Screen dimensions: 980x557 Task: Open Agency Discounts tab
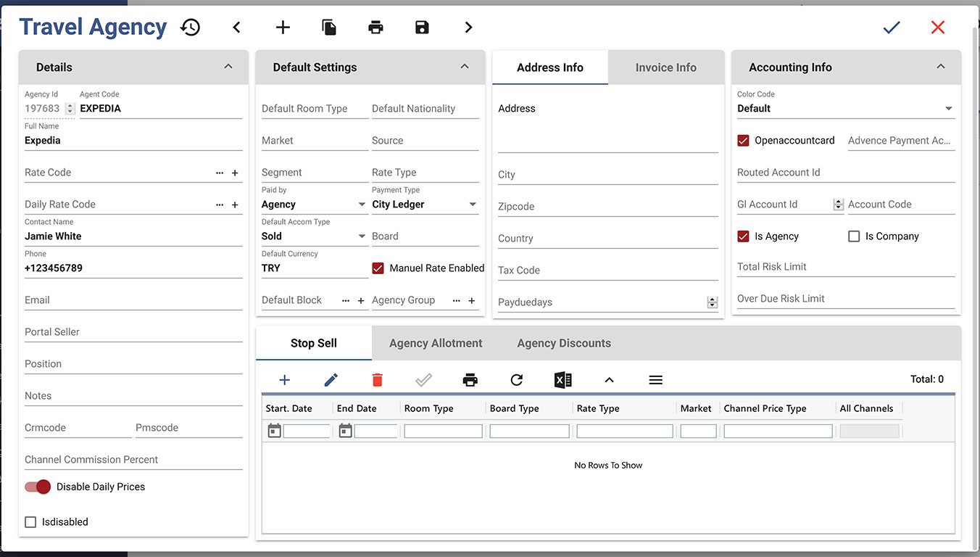(564, 343)
